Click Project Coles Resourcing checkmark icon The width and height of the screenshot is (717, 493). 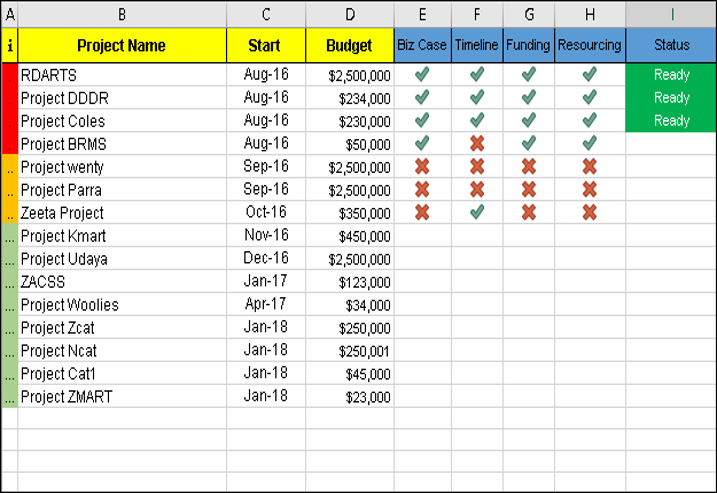[590, 120]
